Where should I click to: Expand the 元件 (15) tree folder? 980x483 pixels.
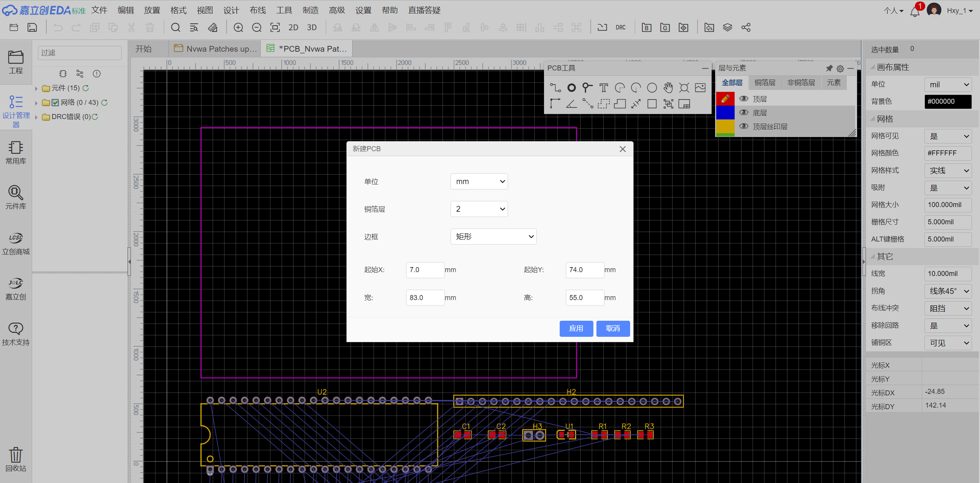[x=36, y=88]
